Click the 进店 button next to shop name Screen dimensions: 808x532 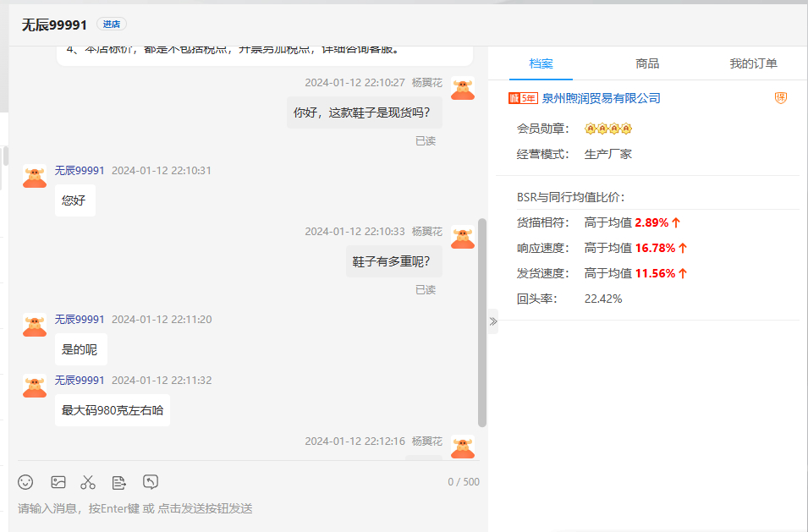[x=112, y=25]
